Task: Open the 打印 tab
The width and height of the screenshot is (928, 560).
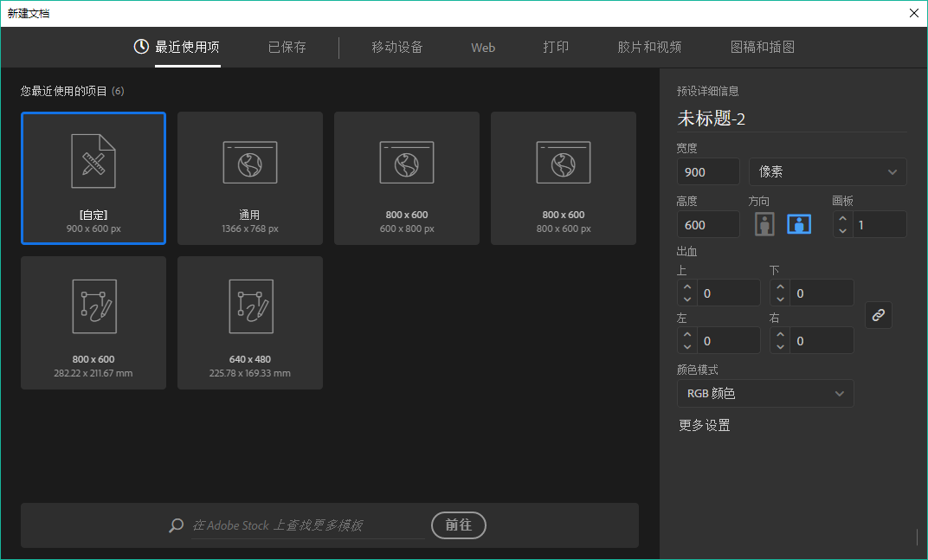Action: click(557, 47)
